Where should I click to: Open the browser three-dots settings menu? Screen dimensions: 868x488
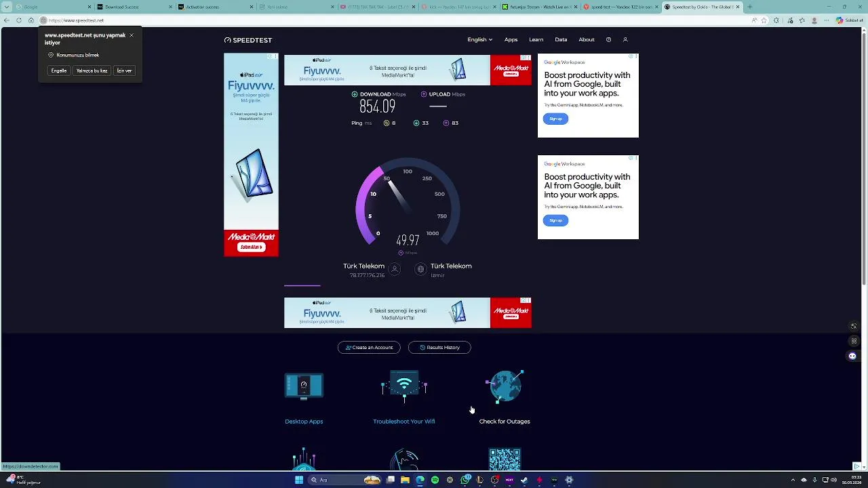828,20
